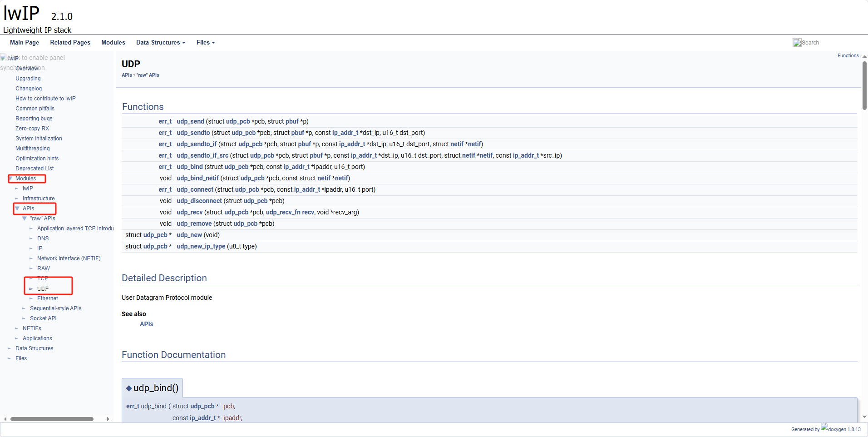Open the udp_bind function link in table
The width and height of the screenshot is (868, 437).
[190, 167]
